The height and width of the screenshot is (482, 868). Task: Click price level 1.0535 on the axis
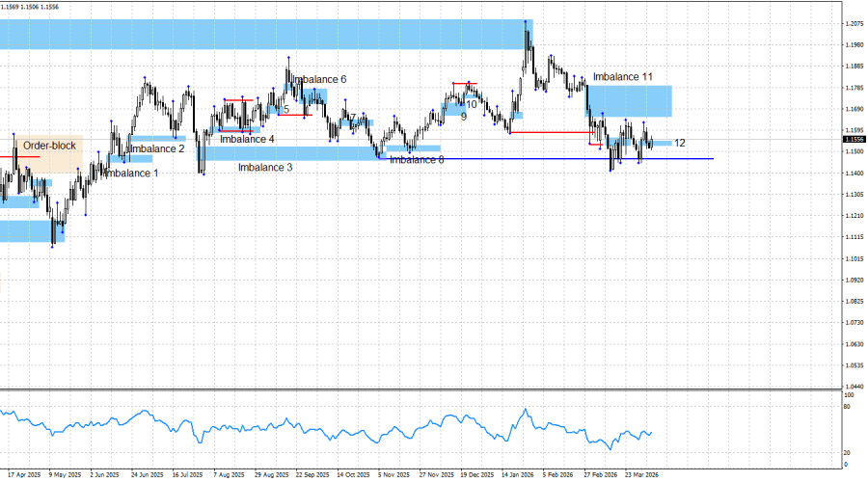(x=854, y=365)
